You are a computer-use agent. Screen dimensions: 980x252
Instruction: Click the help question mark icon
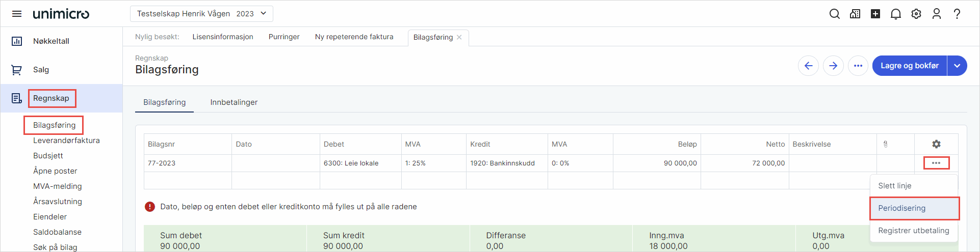(x=957, y=14)
